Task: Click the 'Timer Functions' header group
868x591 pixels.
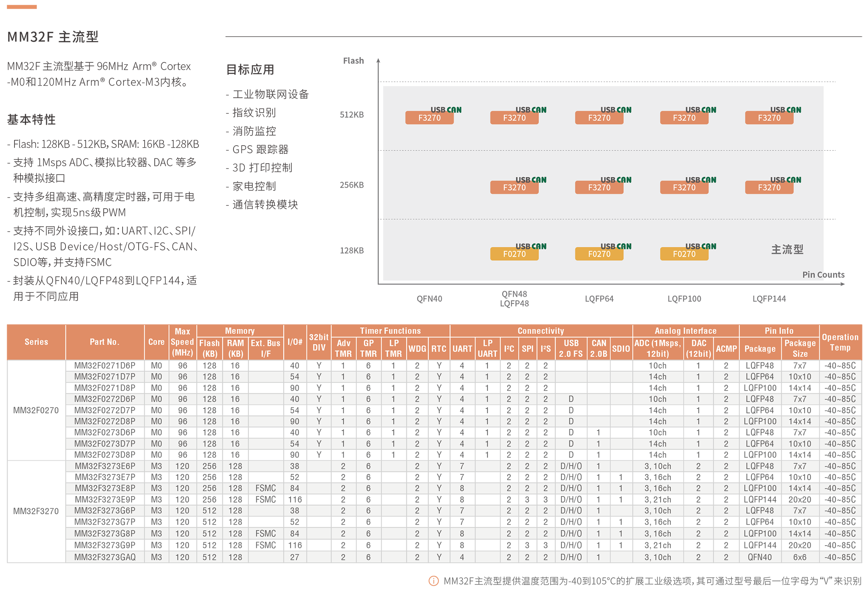Action: click(x=390, y=330)
